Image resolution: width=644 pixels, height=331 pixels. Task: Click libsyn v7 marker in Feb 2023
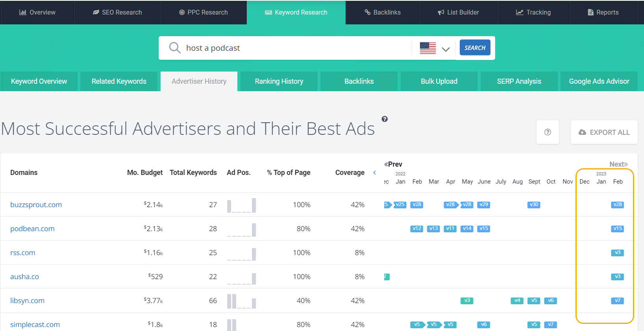(x=618, y=300)
